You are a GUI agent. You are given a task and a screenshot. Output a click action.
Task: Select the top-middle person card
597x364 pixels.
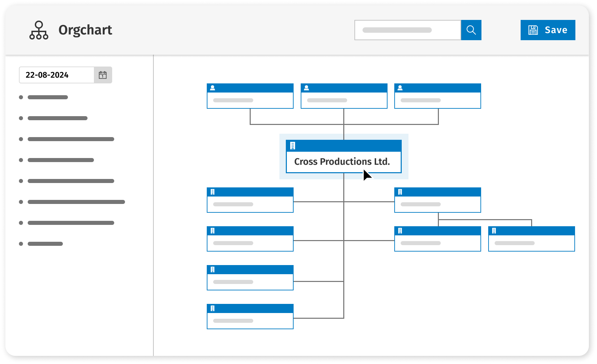pyautogui.click(x=344, y=100)
